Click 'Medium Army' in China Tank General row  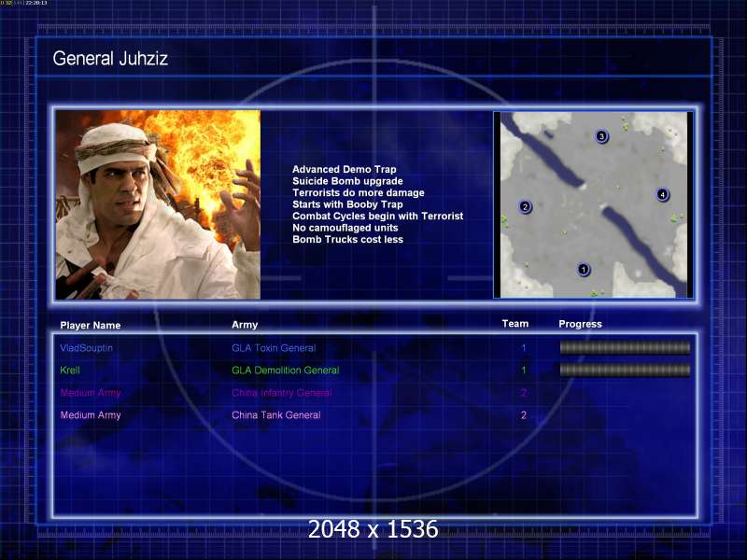point(91,415)
